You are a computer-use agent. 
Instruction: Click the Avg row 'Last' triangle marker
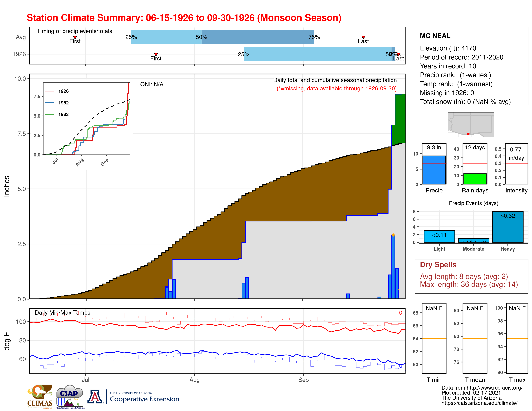(363, 37)
